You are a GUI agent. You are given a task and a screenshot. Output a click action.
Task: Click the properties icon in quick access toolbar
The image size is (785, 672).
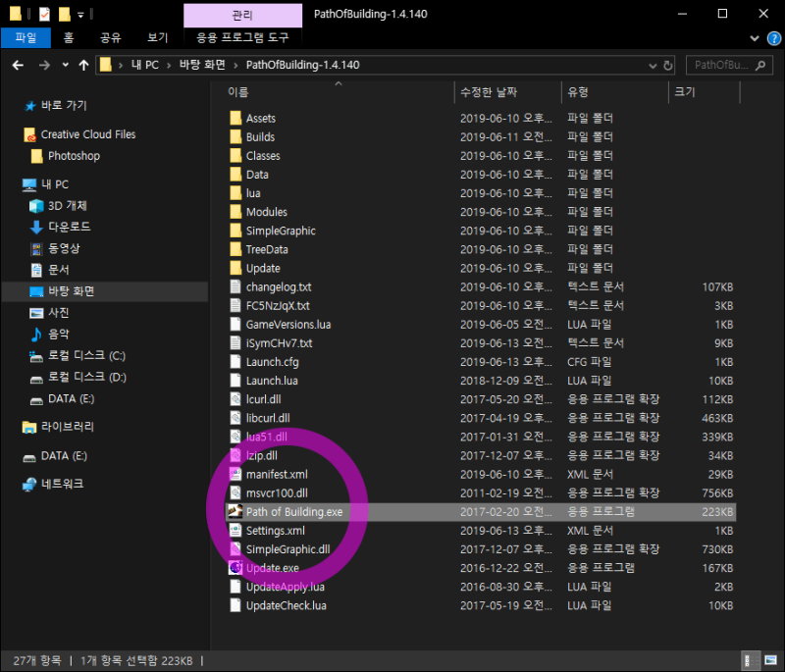(44, 14)
